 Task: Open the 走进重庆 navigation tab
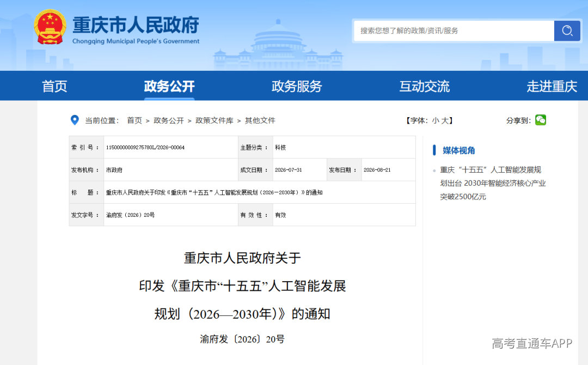pyautogui.click(x=552, y=86)
